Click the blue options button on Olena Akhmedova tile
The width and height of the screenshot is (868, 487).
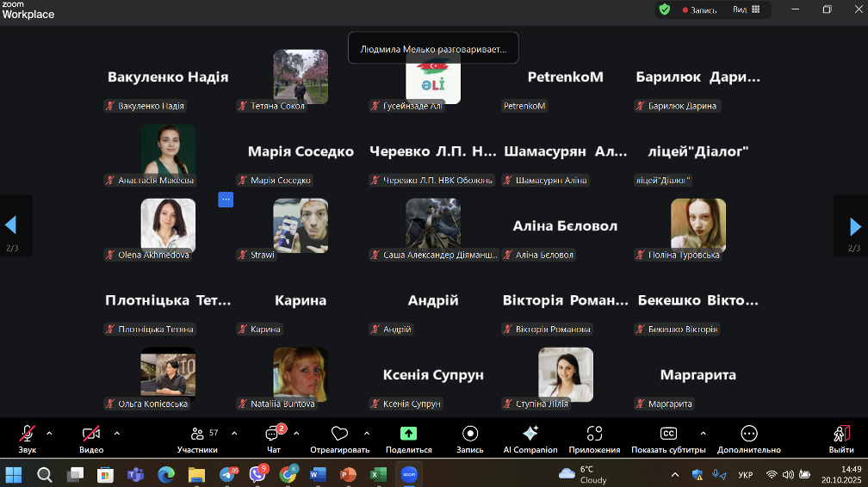click(226, 200)
